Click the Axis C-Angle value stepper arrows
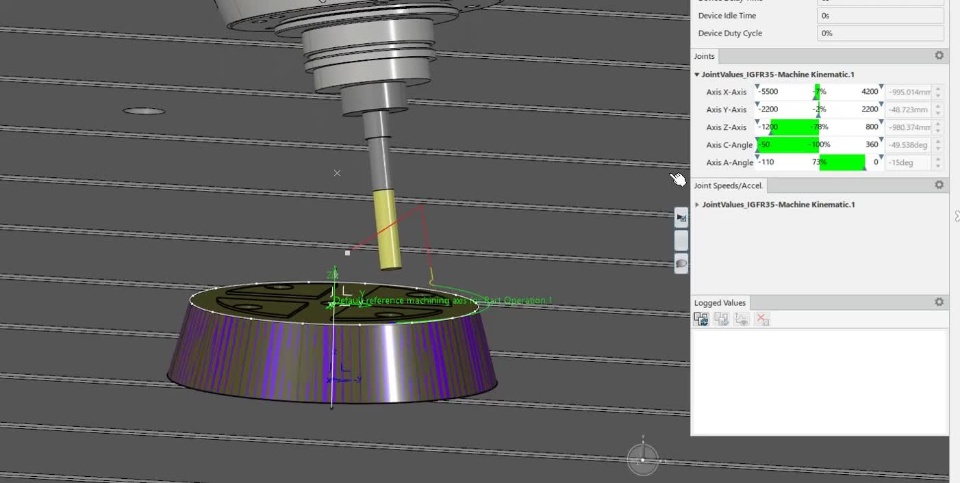960x483 pixels. (937, 145)
